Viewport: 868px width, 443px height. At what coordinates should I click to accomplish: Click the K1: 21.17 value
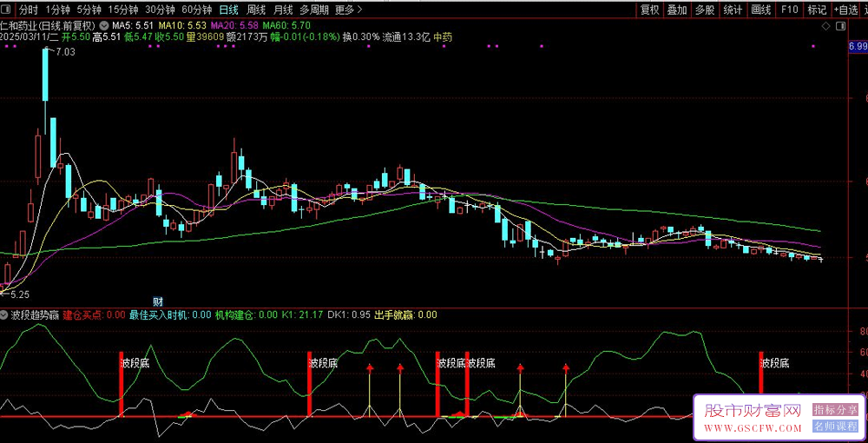[302, 315]
